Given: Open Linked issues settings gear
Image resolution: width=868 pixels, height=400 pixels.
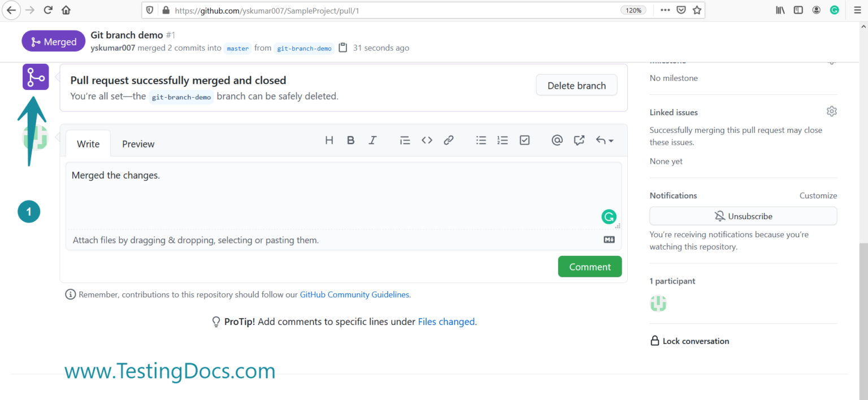Looking at the screenshot, I should tap(831, 111).
